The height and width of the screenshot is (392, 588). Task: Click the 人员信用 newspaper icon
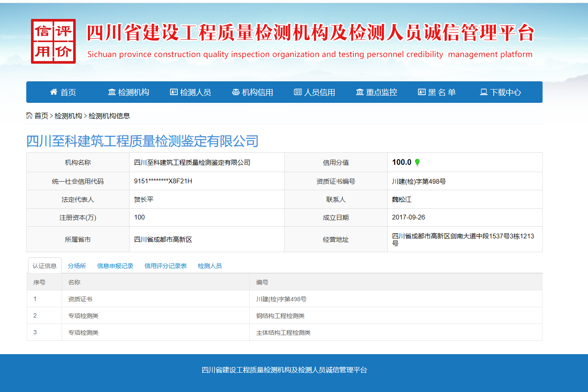(298, 92)
